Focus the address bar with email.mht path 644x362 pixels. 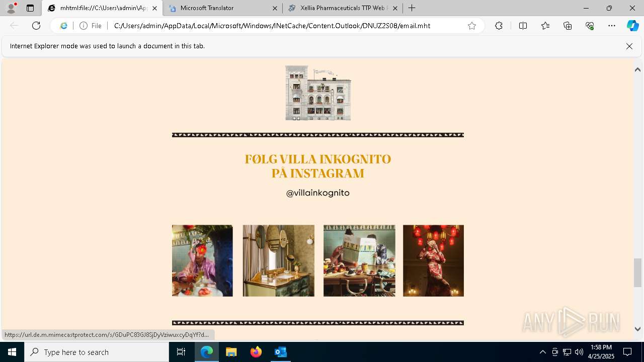pyautogui.click(x=272, y=26)
